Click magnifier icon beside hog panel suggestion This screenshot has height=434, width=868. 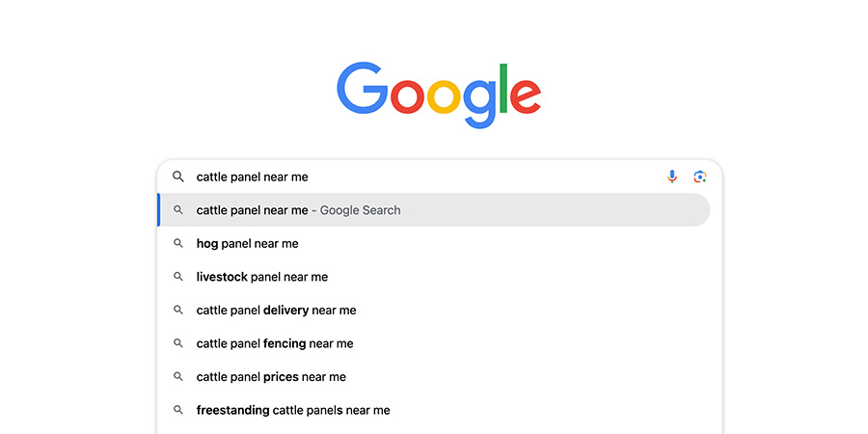(x=178, y=243)
